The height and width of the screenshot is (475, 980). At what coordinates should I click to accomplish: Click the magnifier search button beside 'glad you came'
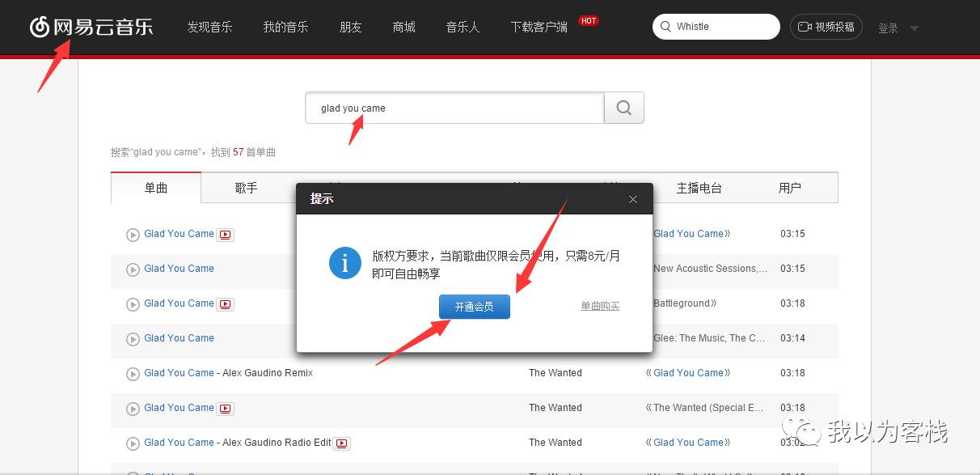(624, 108)
